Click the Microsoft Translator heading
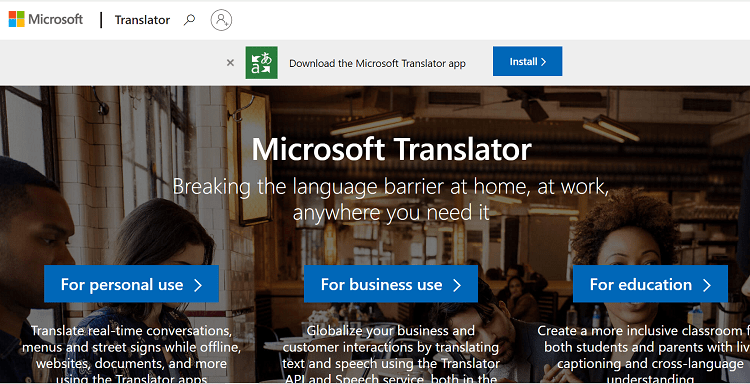 click(391, 149)
